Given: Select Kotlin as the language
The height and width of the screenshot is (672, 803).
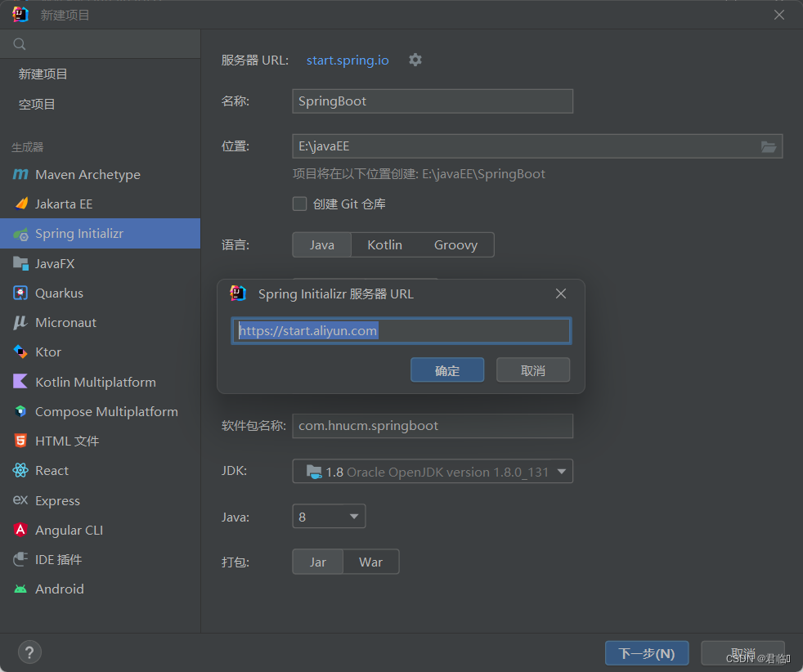Looking at the screenshot, I should point(384,245).
